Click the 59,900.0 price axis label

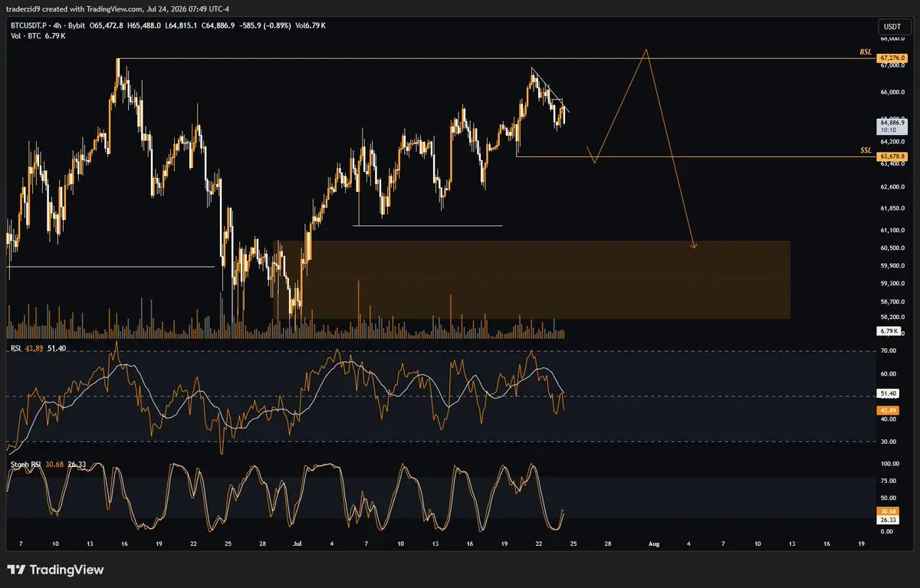point(893,265)
